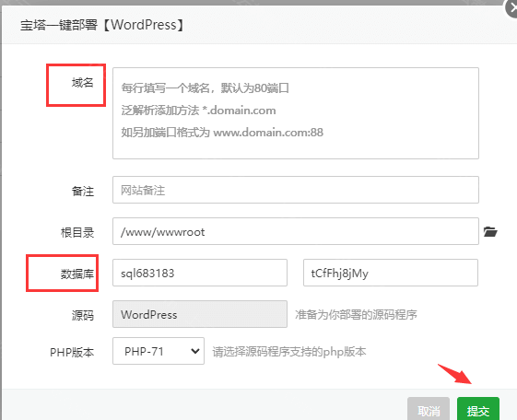Click the 根目录 label
This screenshot has width=517, height=420.
pos(77,232)
